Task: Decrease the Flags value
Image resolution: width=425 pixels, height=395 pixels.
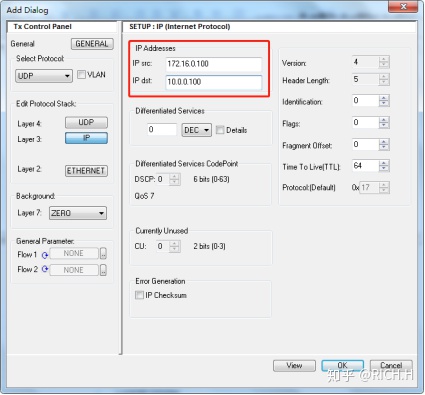Action: [384, 126]
